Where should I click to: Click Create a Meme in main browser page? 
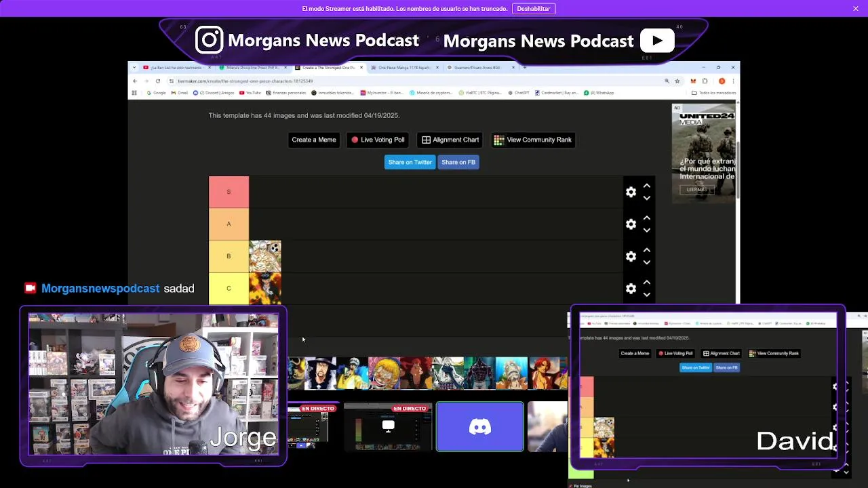pyautogui.click(x=314, y=140)
